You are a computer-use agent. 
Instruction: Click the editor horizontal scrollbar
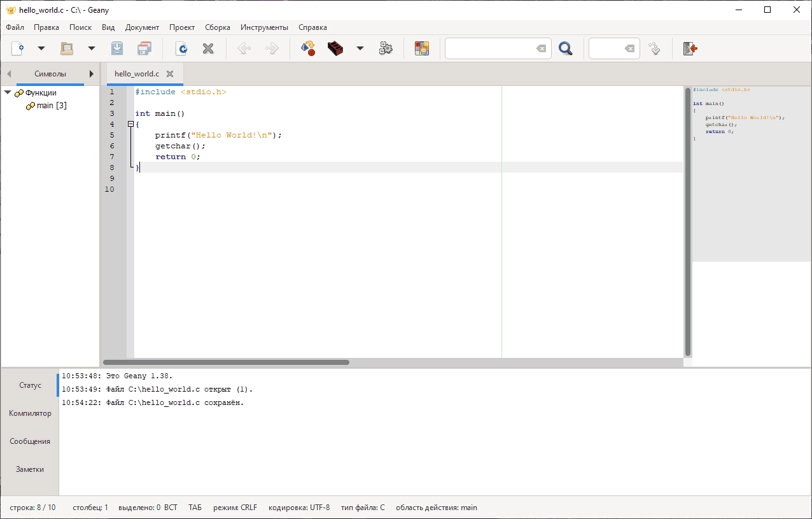tap(226, 362)
